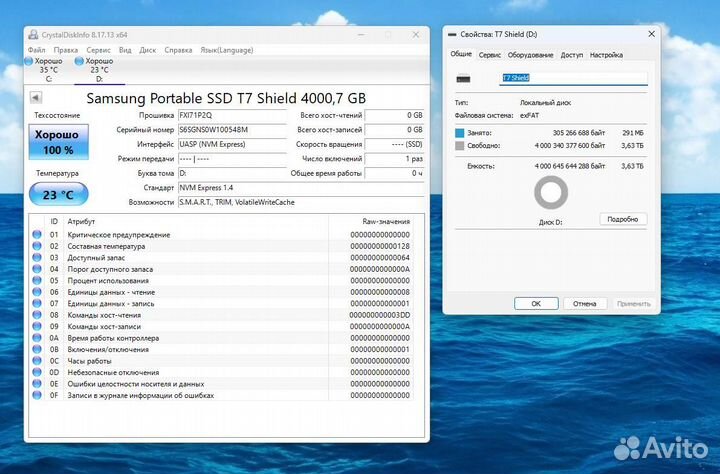Click the status icon for attribute 0A
720x474 pixels.
click(x=37, y=338)
